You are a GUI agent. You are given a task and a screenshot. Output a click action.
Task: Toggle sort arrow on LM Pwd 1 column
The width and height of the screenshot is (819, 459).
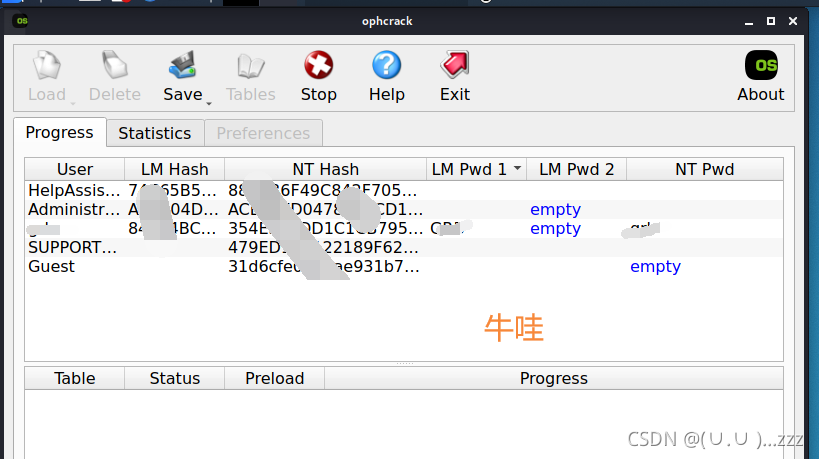coord(517,169)
